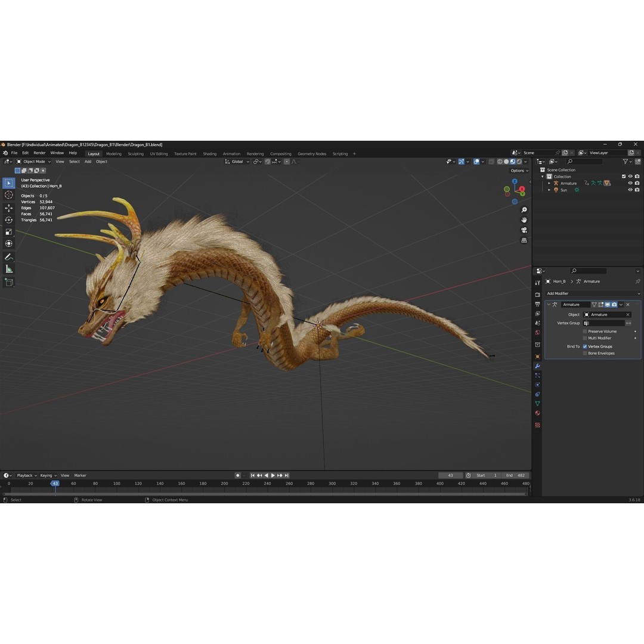Click the current frame marker 43
644x644 pixels.
[55, 484]
